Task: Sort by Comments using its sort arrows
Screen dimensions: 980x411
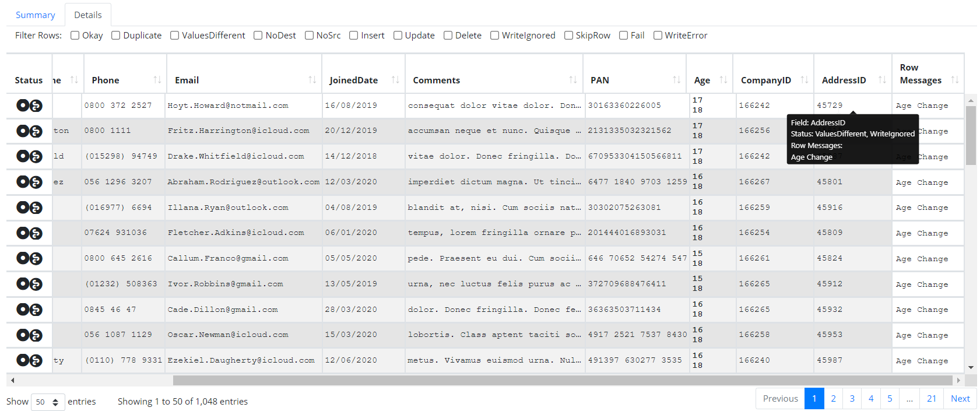Action: tap(573, 80)
